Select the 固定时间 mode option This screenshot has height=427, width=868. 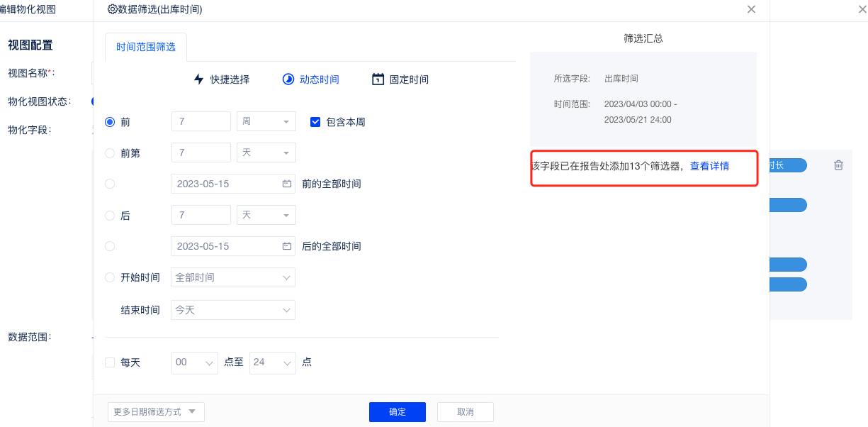[408, 79]
